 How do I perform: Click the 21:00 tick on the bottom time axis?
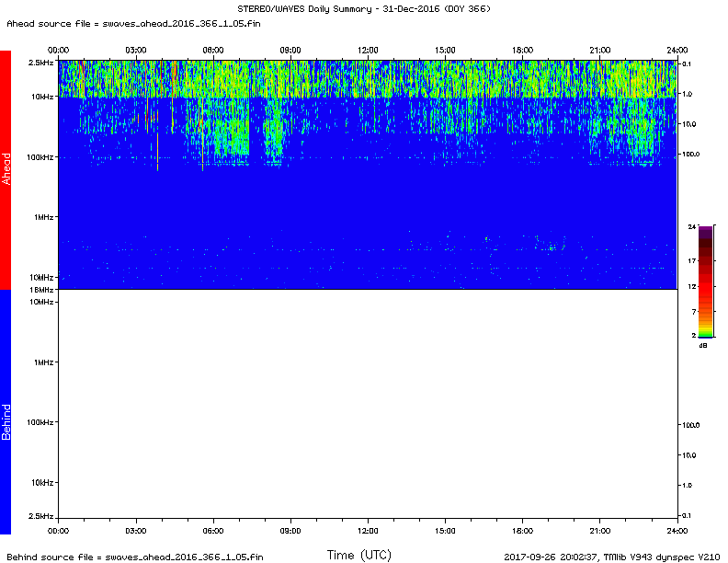[600, 531]
